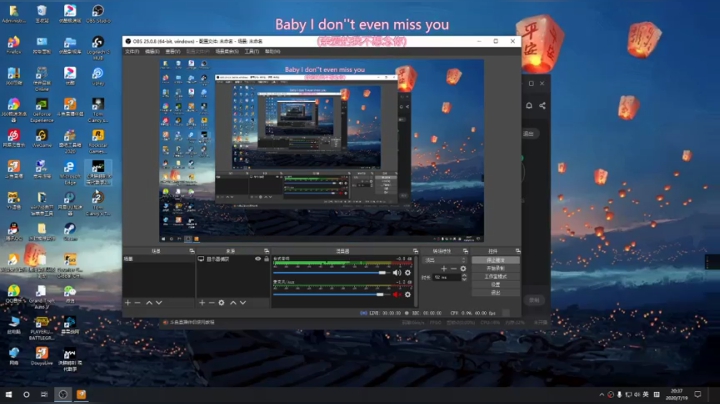
Task: Remove the scene transition with the minus icon
Action: click(454, 269)
